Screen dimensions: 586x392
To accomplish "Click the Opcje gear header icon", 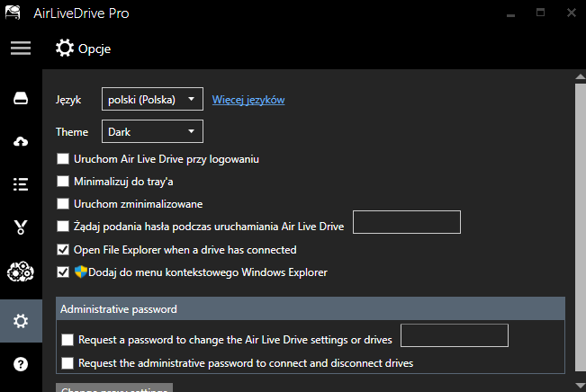I will [x=65, y=49].
